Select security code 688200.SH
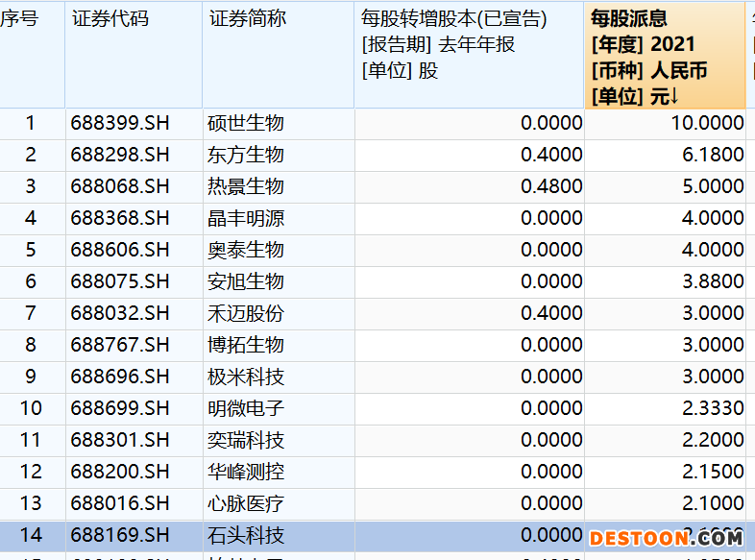755x560 pixels. click(119, 472)
